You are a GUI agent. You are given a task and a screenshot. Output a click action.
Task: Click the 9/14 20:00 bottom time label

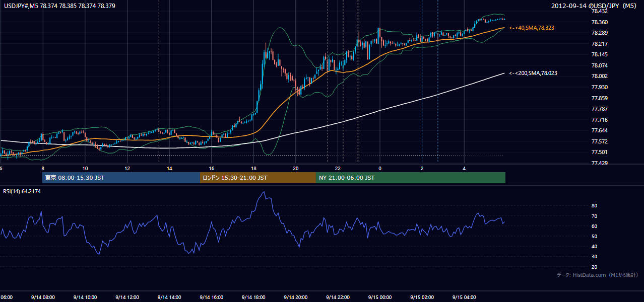(295, 297)
